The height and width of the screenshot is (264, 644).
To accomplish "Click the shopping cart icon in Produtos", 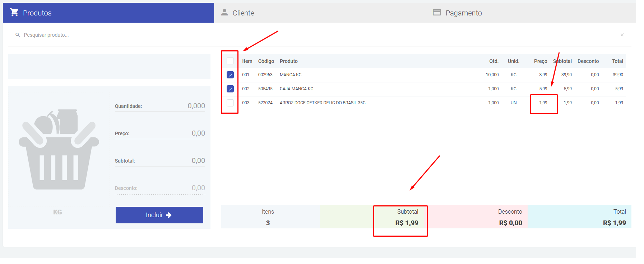I will point(14,13).
